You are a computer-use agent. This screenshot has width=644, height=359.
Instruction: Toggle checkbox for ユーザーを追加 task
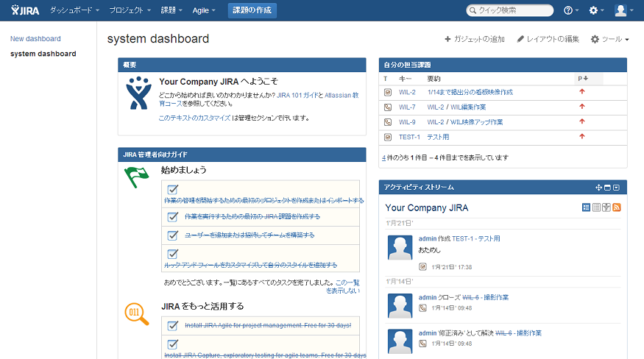pos(172,235)
